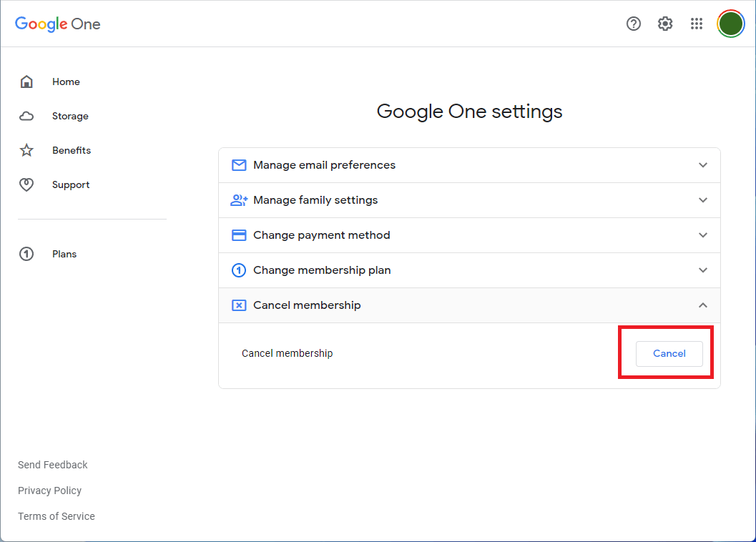Select the Benefits star icon

coord(26,150)
